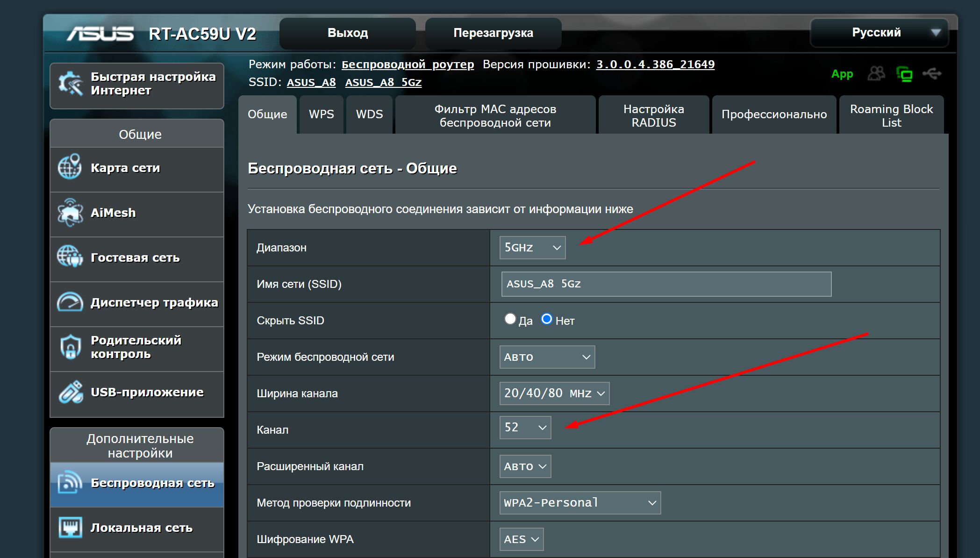The width and height of the screenshot is (980, 558).
Task: Switch to the WDS tab
Action: (x=369, y=114)
